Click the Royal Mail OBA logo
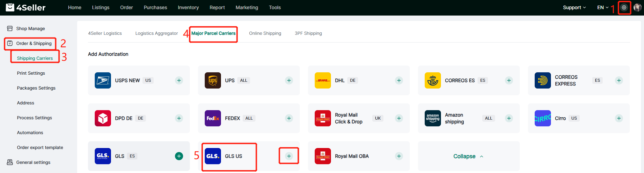Image resolution: width=644 pixels, height=173 pixels. 323,156
